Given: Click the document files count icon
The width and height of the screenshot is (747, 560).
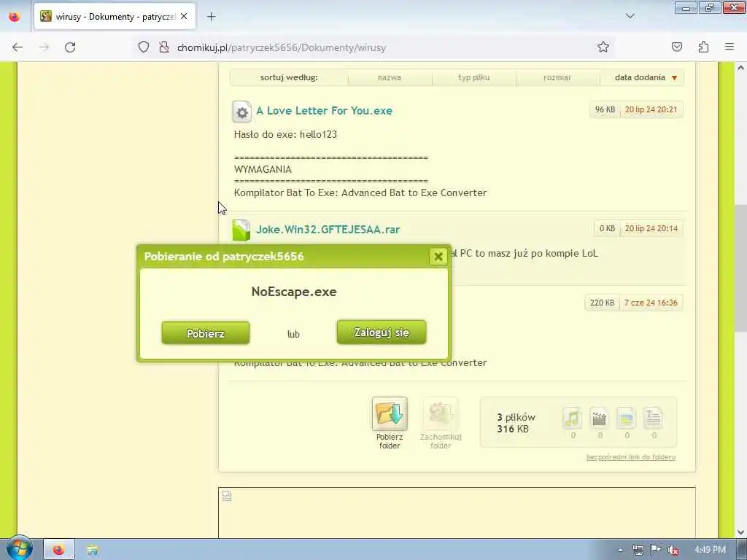Looking at the screenshot, I should click(653, 418).
